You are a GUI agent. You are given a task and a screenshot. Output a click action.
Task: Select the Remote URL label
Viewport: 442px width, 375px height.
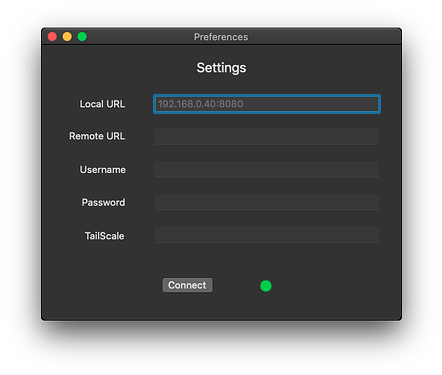(x=97, y=136)
